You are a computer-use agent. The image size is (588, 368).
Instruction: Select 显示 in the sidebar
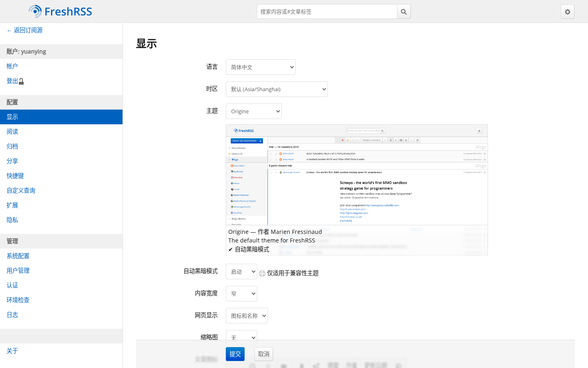click(x=61, y=117)
